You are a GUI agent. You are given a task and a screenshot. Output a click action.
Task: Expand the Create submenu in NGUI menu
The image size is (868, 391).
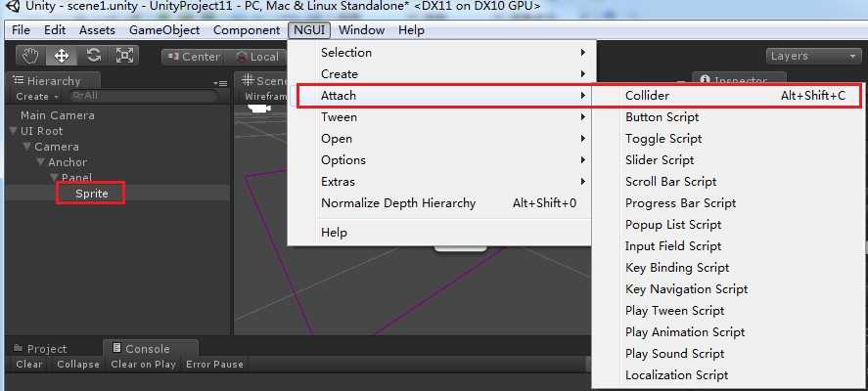(x=441, y=74)
